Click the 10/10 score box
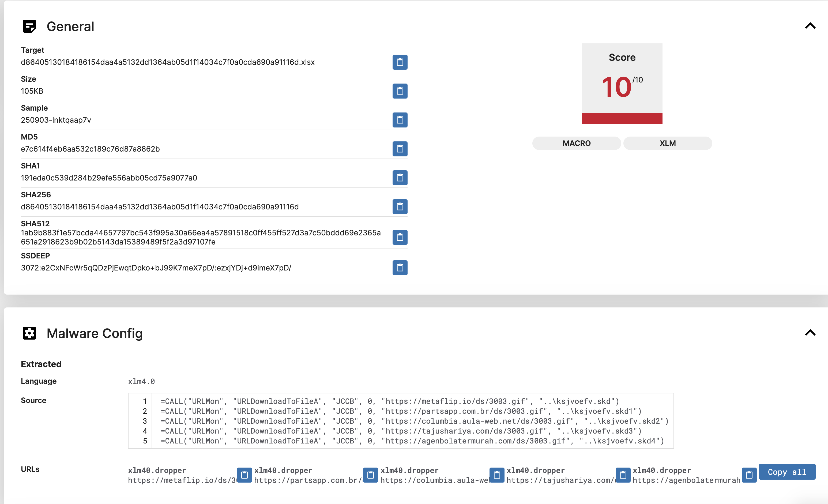The height and width of the screenshot is (504, 828). 622,83
